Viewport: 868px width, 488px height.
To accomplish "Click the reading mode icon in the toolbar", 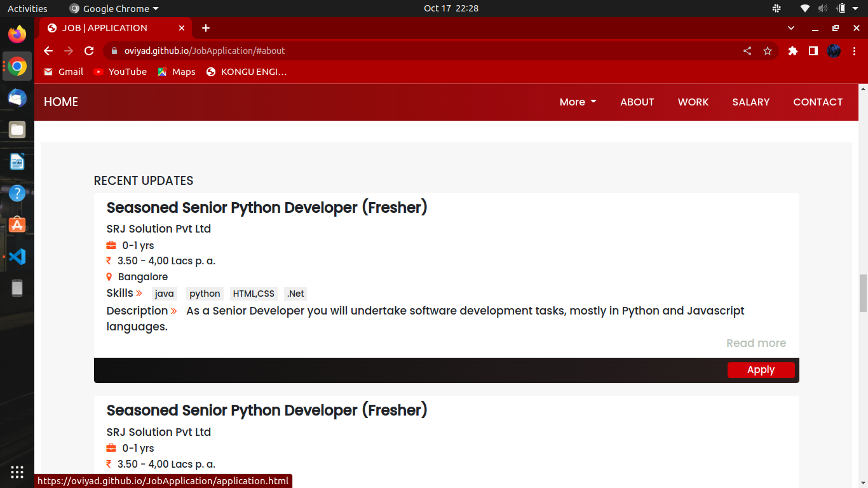I will click(813, 51).
